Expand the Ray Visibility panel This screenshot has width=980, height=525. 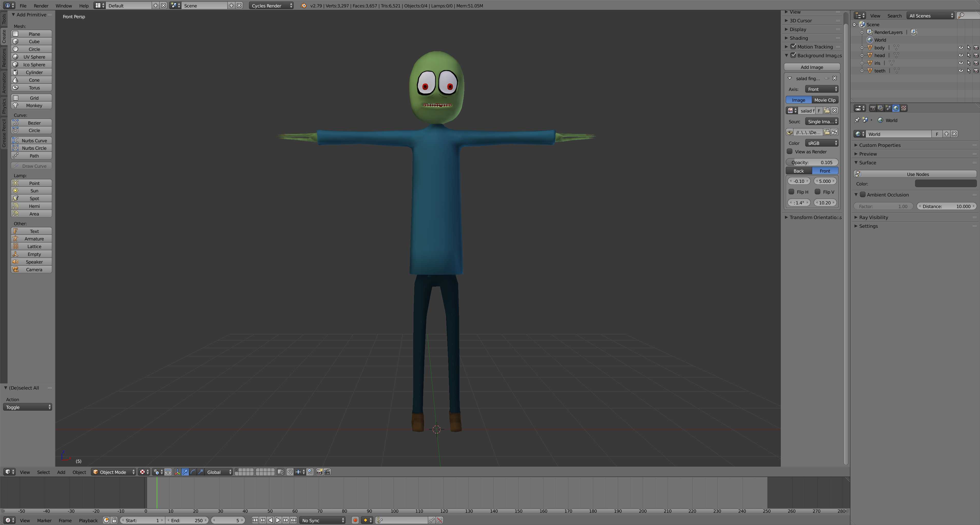873,217
